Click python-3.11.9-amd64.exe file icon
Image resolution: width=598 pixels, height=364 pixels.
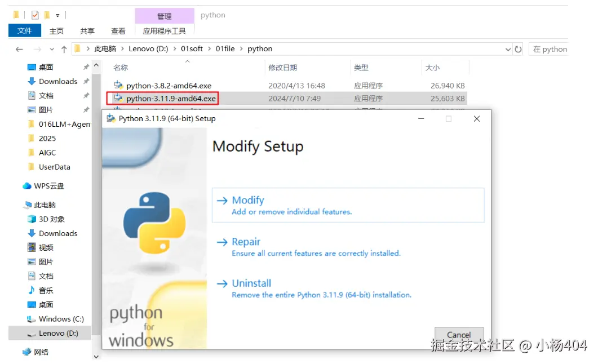coord(118,98)
